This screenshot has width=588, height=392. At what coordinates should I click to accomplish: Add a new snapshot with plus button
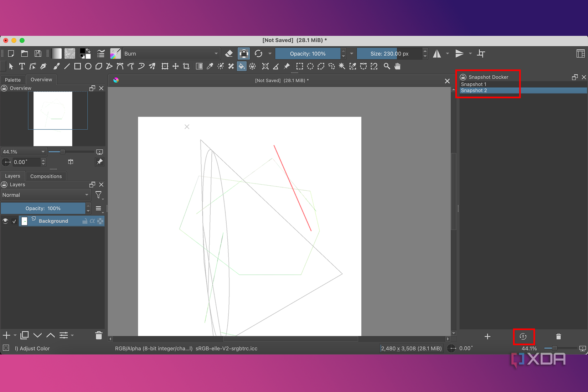click(488, 336)
